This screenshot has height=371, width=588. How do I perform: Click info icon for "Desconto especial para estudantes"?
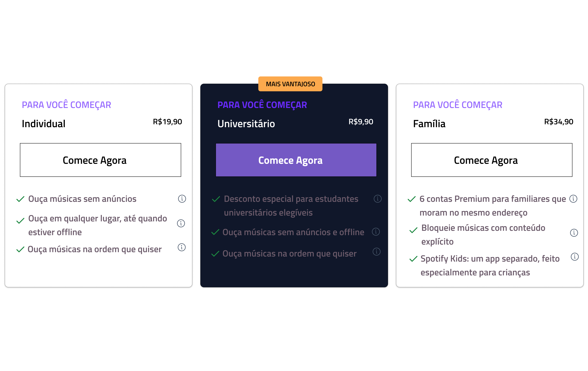point(378,199)
